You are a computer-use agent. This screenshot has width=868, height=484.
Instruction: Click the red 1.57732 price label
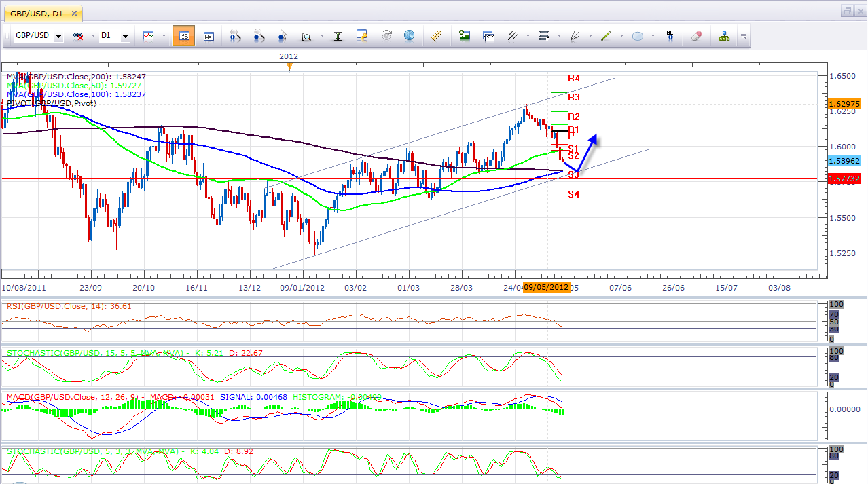click(844, 178)
